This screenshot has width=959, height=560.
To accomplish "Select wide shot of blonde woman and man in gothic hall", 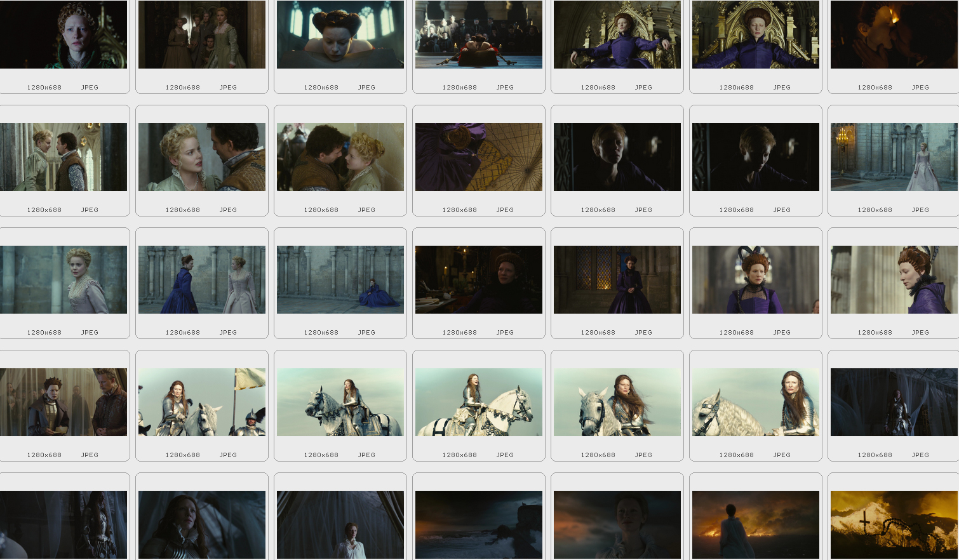I will 64,157.
